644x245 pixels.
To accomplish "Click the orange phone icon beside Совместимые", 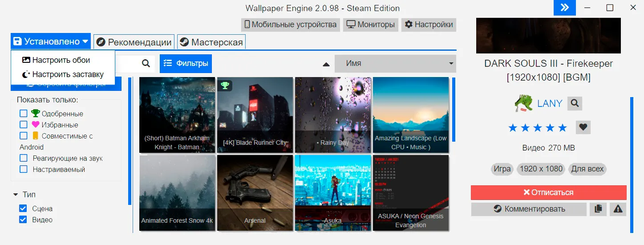I will pyautogui.click(x=36, y=135).
